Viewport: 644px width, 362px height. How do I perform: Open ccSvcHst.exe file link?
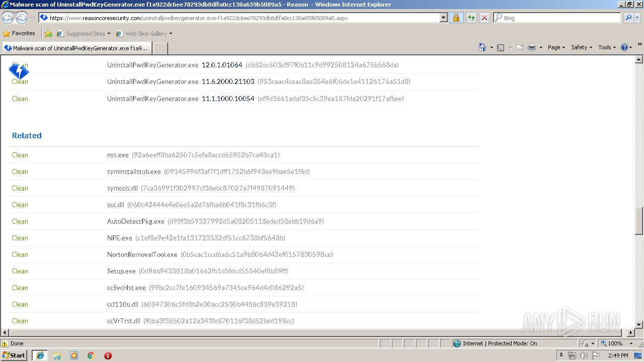click(x=126, y=288)
